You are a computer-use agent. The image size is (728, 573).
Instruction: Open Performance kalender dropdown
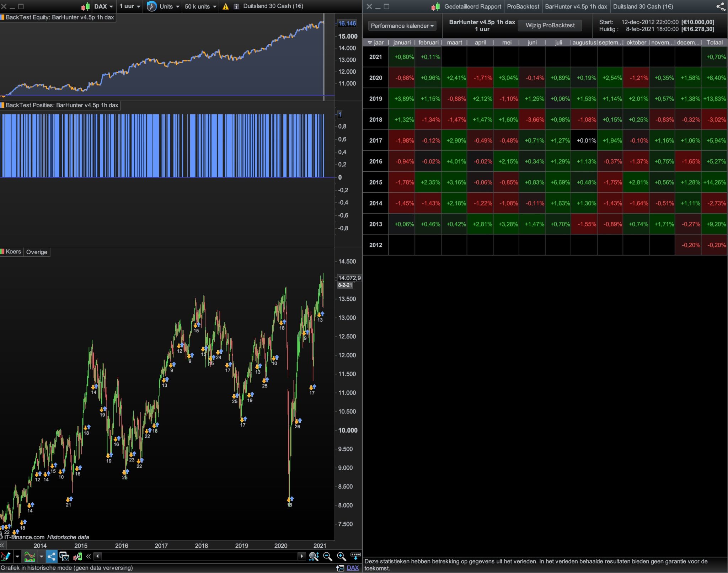tap(402, 26)
